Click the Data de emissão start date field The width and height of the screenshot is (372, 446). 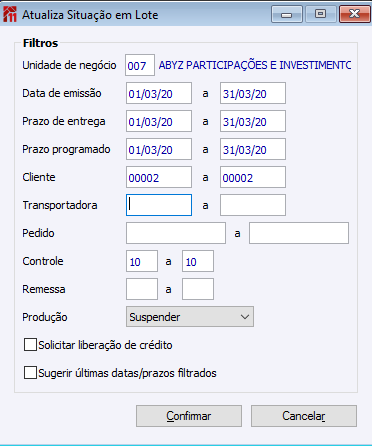(159, 93)
